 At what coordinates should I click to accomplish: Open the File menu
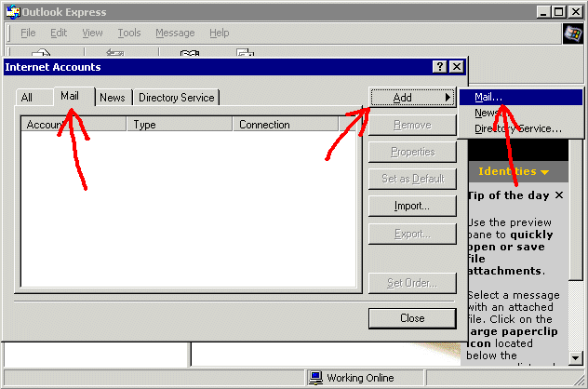[x=28, y=33]
